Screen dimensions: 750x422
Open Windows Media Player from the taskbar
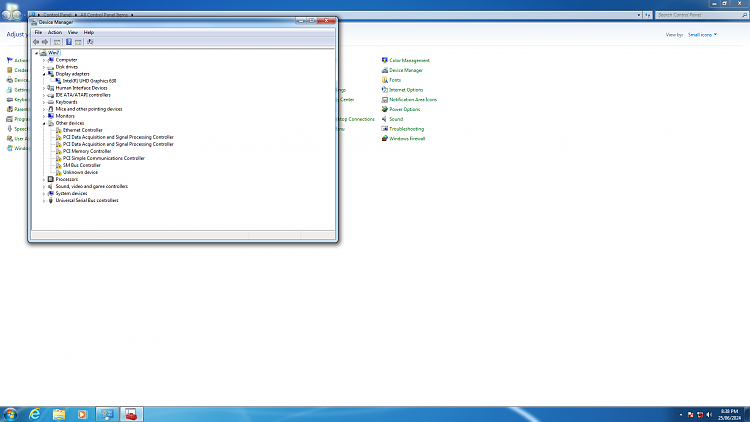82,414
